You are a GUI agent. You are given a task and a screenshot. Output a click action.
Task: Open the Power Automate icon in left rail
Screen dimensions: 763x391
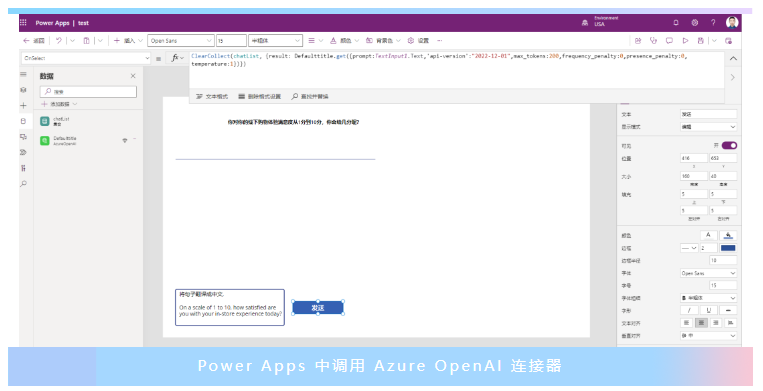[23, 152]
